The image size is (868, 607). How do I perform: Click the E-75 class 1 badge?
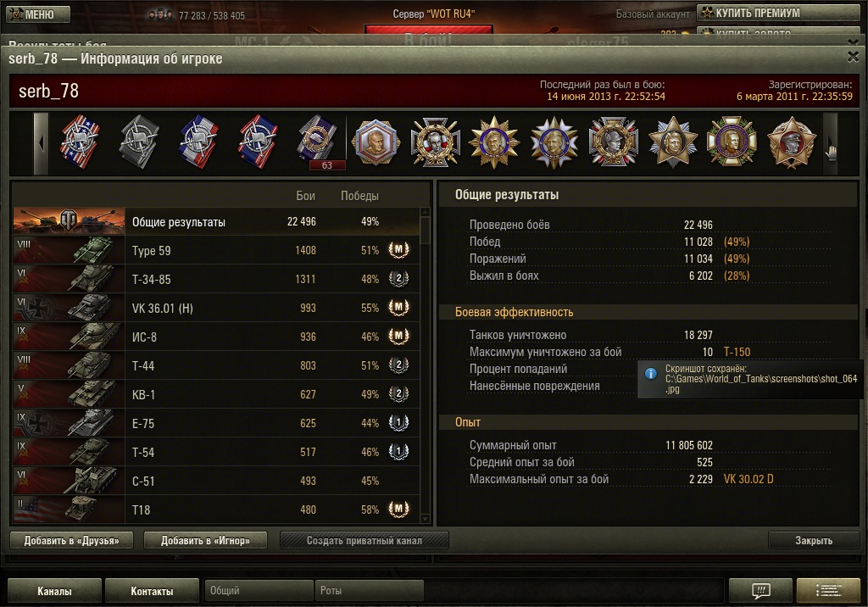[398, 422]
